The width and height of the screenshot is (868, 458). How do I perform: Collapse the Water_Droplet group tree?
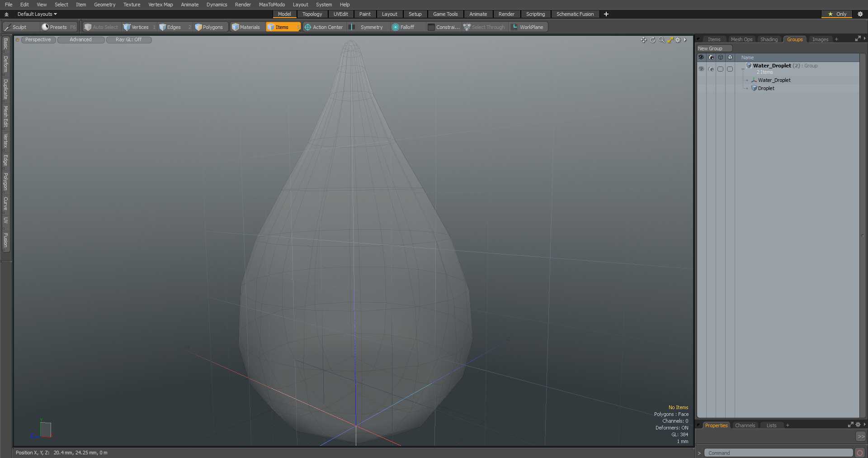click(743, 69)
